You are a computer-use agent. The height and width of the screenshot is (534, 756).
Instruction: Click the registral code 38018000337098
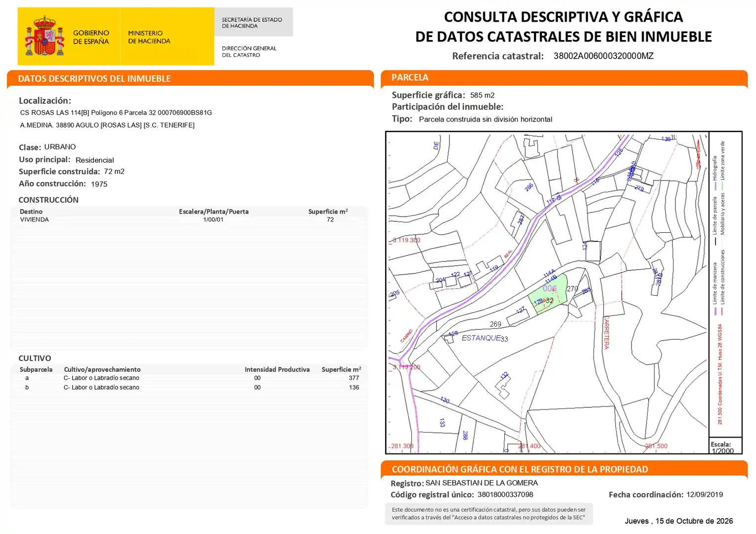[505, 494]
